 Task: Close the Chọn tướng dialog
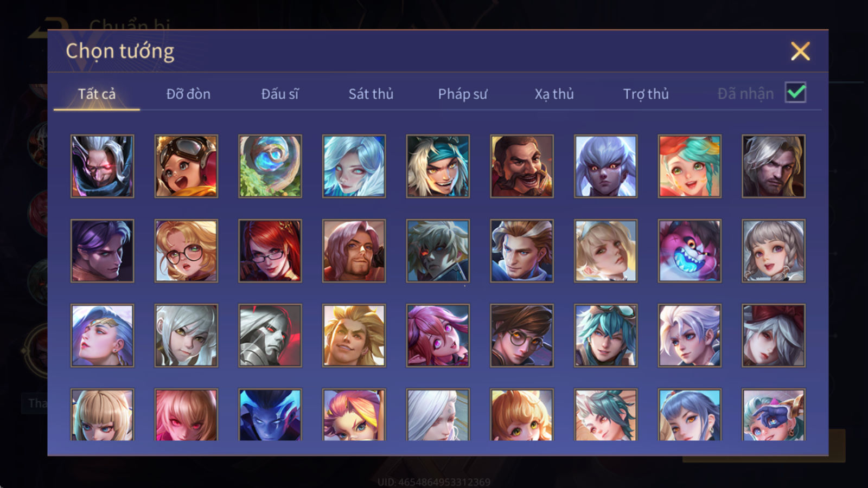coord(800,52)
